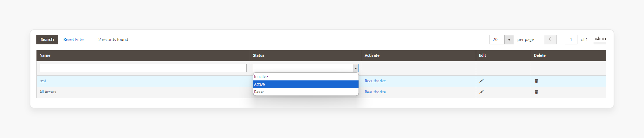This screenshot has height=138, width=644.
Task: Click the Reset Filter link
Action: 74,40
